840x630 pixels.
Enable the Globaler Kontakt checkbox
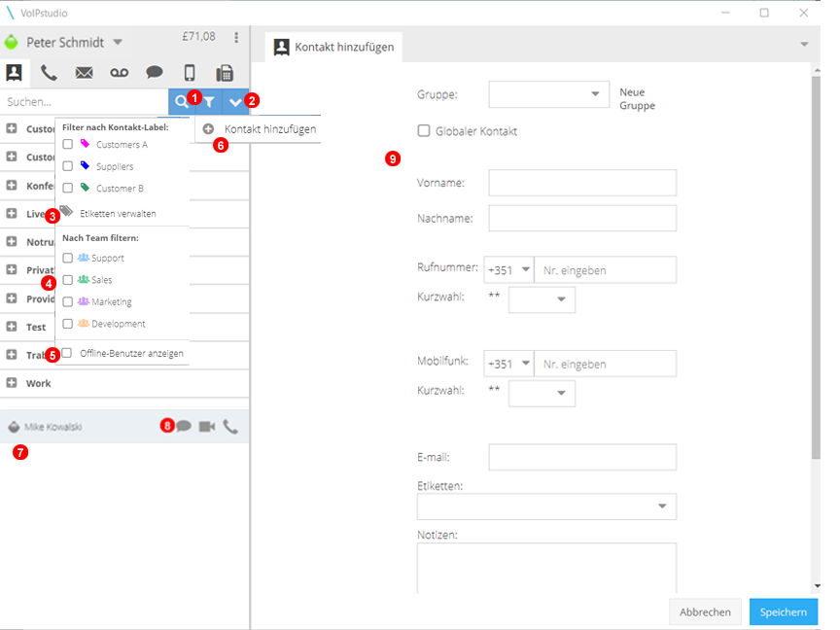coord(424,132)
